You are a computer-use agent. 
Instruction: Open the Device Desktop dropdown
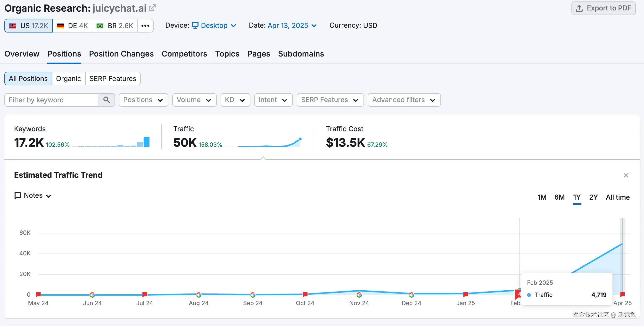point(214,25)
